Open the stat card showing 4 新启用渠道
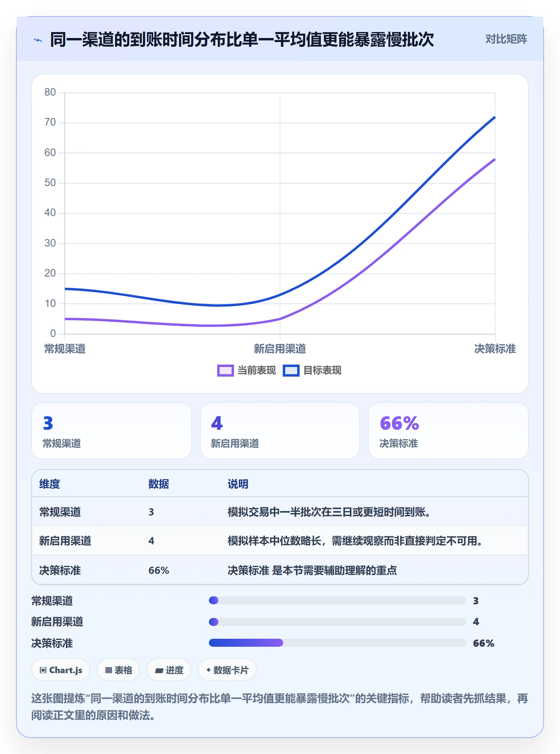This screenshot has height=754, width=560. pos(280,431)
